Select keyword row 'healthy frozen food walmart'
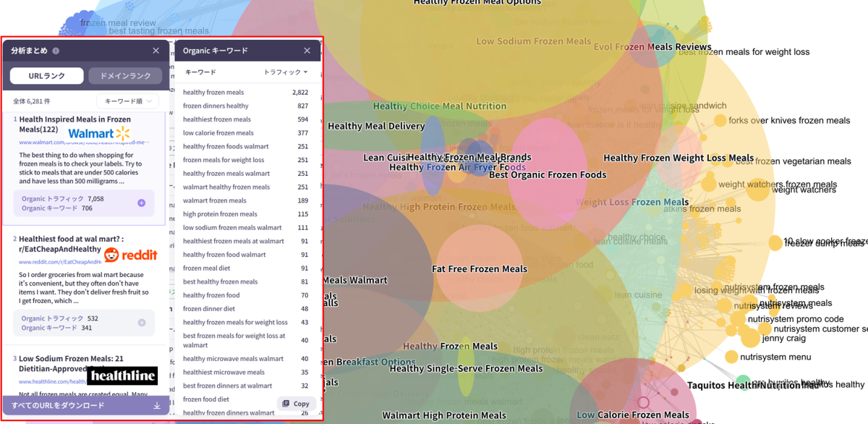868x424 pixels. coord(245,255)
